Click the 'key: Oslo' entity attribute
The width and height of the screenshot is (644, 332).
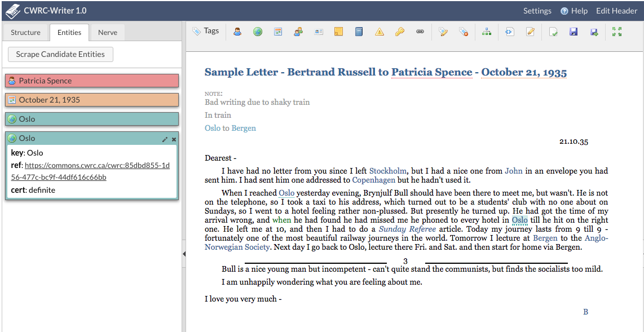point(27,153)
